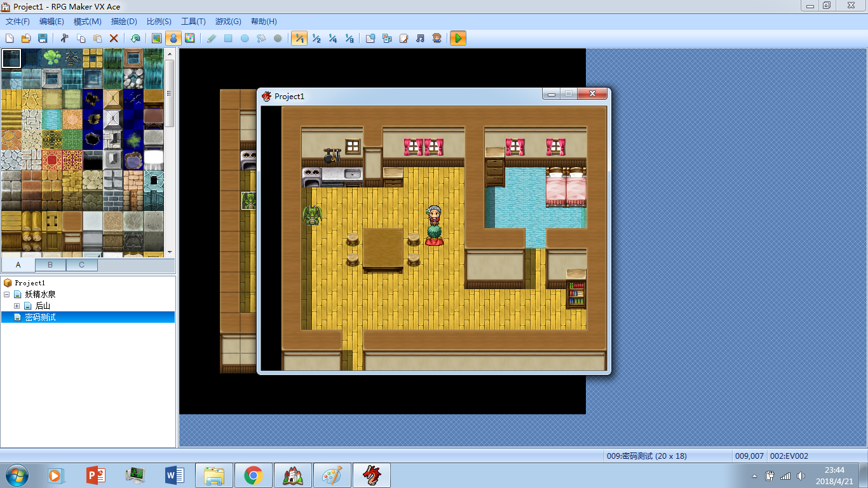The width and height of the screenshot is (868, 488).
Task: Switch to tileset tab C
Action: pyautogui.click(x=82, y=265)
